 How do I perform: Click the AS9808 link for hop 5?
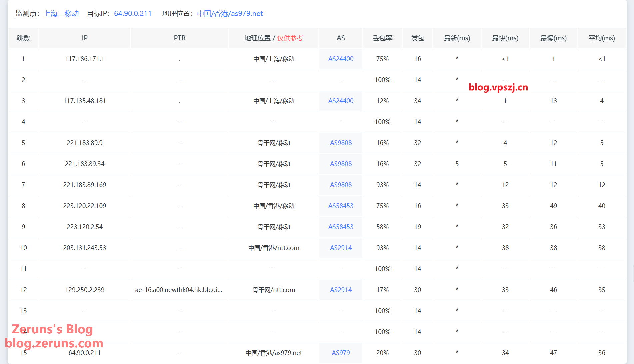341,143
